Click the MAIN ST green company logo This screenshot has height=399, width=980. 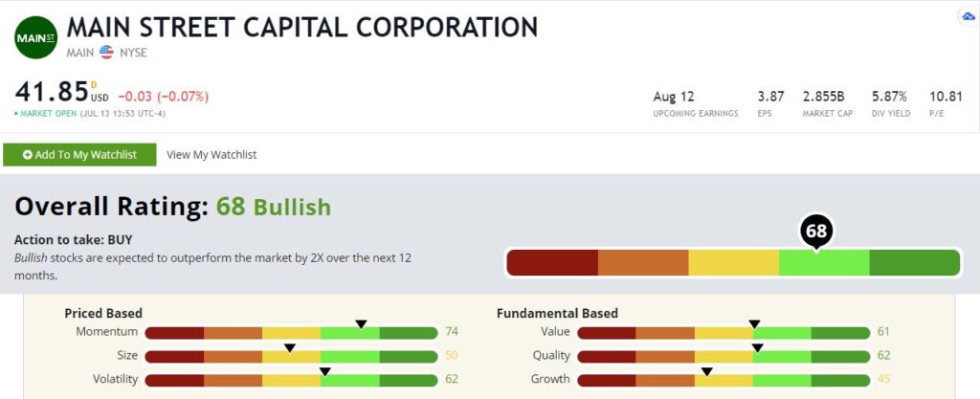click(x=36, y=37)
